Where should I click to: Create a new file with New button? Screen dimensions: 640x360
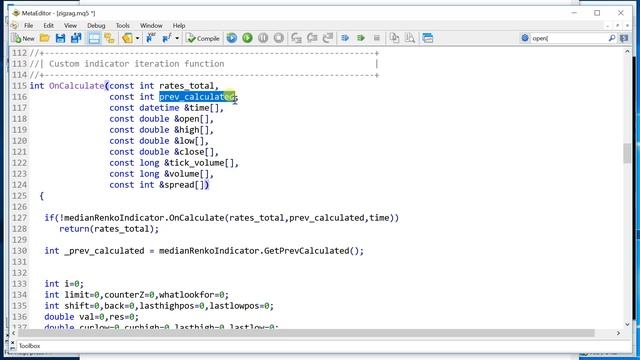[x=23, y=38]
